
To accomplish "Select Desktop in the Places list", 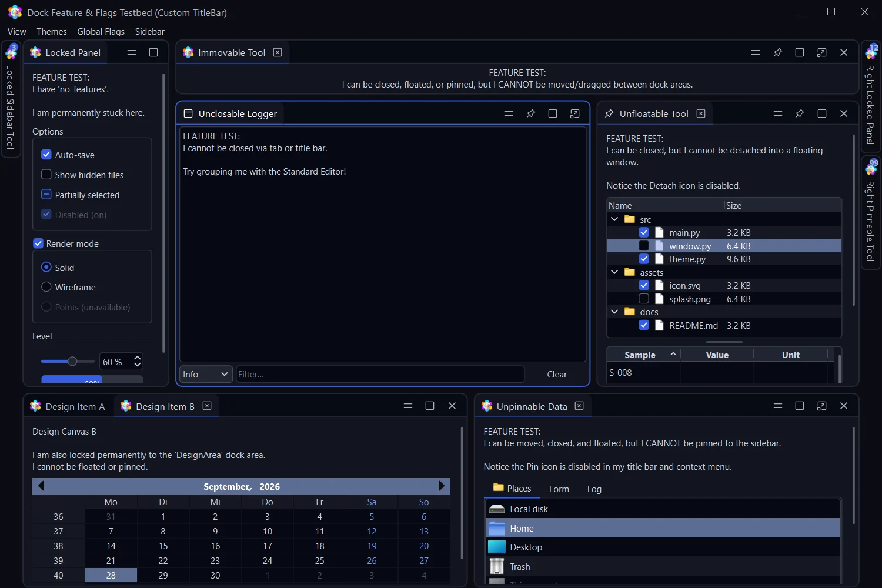I will [x=663, y=547].
